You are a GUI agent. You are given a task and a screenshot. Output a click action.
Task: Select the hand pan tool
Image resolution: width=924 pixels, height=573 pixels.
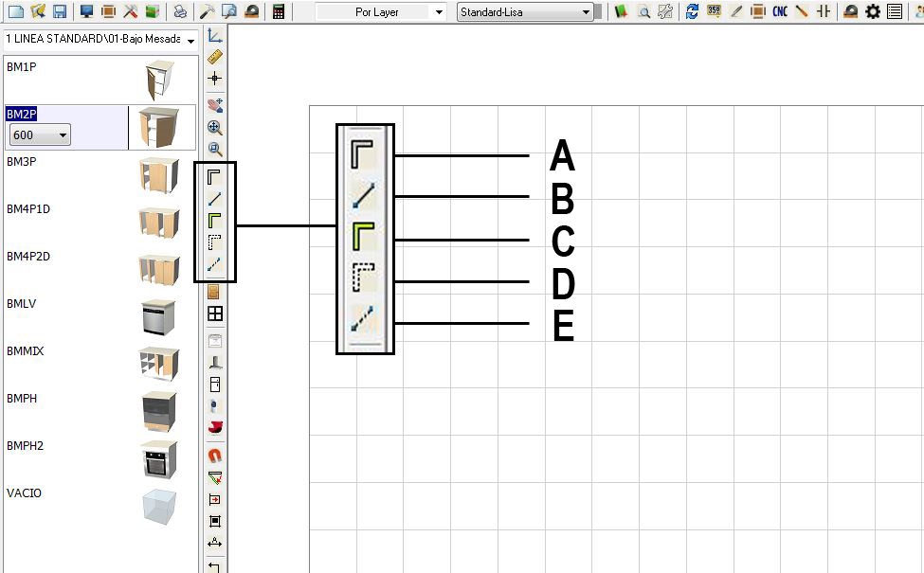click(215, 105)
